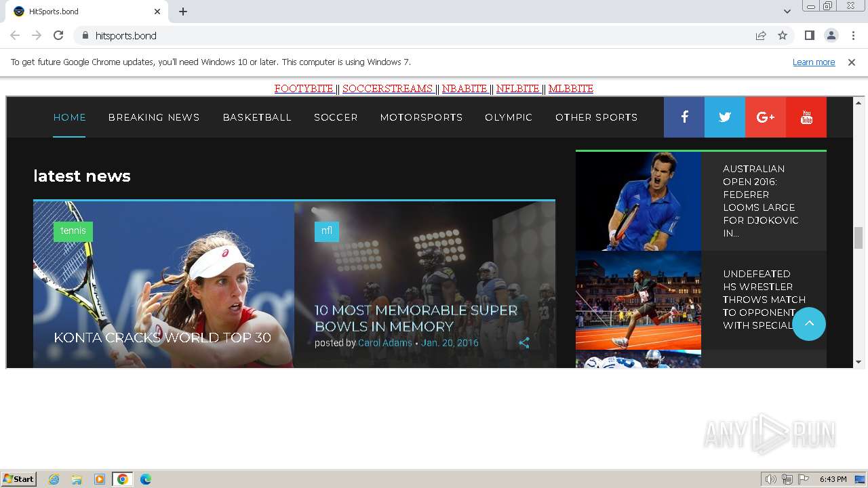Open the file explorer taskbar icon
868x488 pixels.
point(77,479)
